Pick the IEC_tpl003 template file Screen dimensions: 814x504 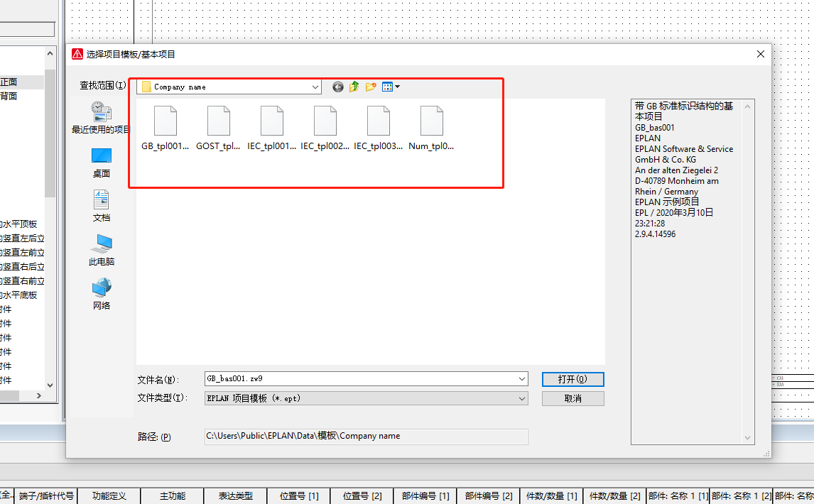[378, 122]
